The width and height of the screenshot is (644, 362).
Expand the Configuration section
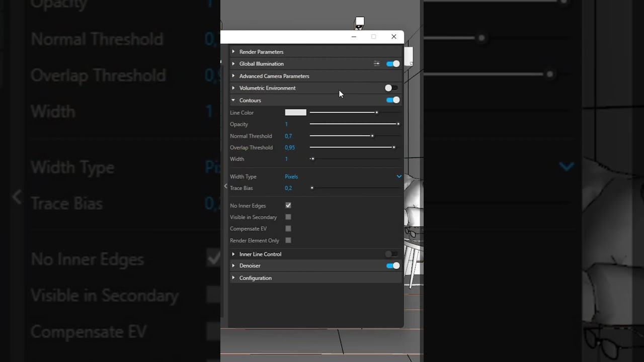(x=316, y=278)
